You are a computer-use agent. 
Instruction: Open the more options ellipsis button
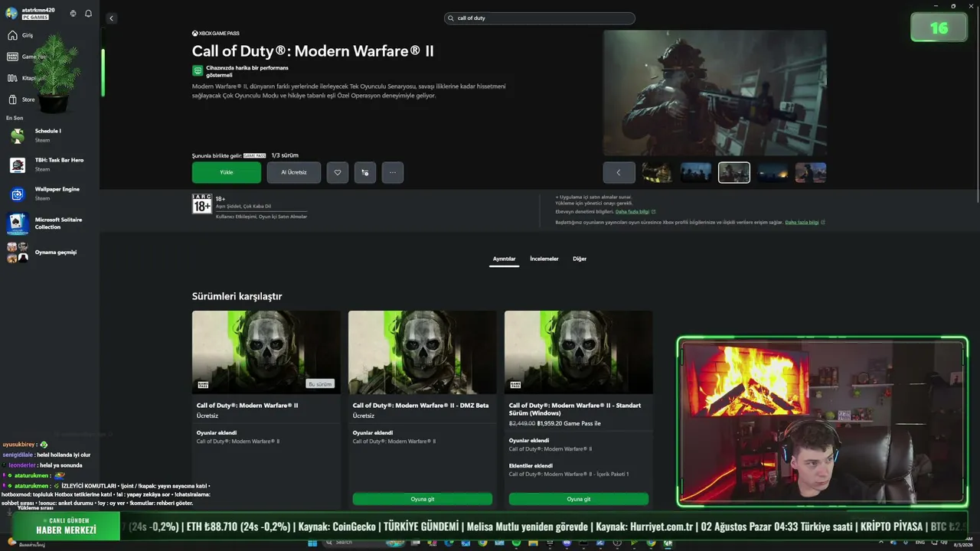(x=393, y=172)
